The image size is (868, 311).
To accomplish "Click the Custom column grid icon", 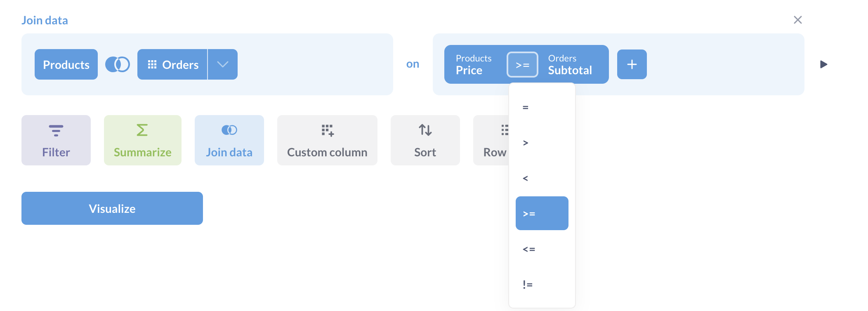I will tap(328, 130).
